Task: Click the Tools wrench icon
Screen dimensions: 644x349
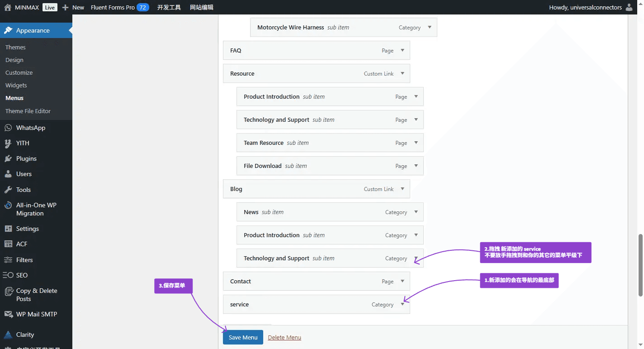Action: (x=8, y=190)
